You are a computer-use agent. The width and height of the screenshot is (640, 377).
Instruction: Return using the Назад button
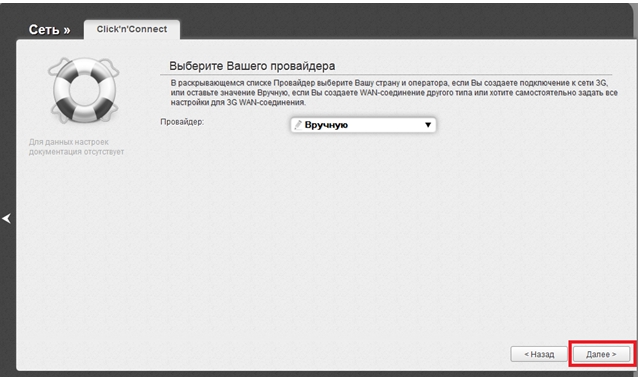click(539, 354)
